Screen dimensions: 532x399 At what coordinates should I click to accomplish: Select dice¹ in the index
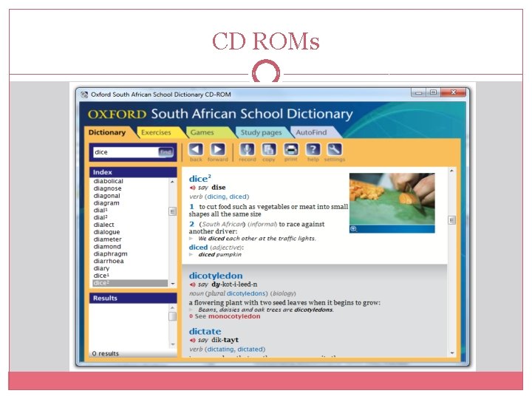[101, 276]
